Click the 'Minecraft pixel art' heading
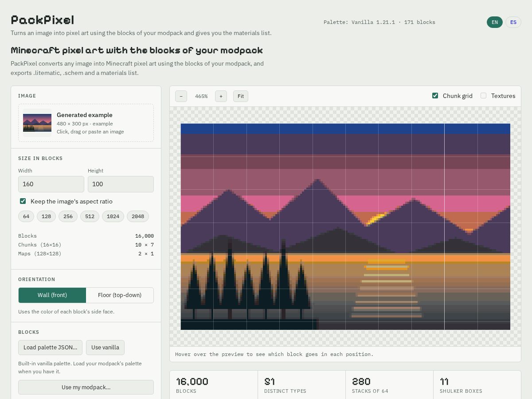 137,50
